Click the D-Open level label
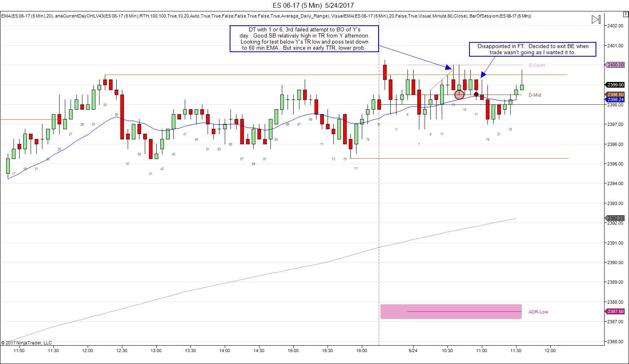The width and height of the screenshot is (629, 364). pos(536,65)
